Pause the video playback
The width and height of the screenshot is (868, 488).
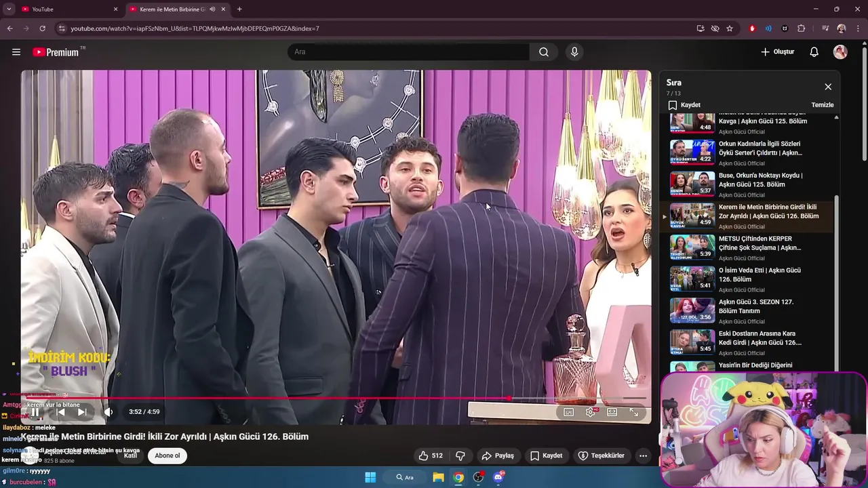pos(35,411)
